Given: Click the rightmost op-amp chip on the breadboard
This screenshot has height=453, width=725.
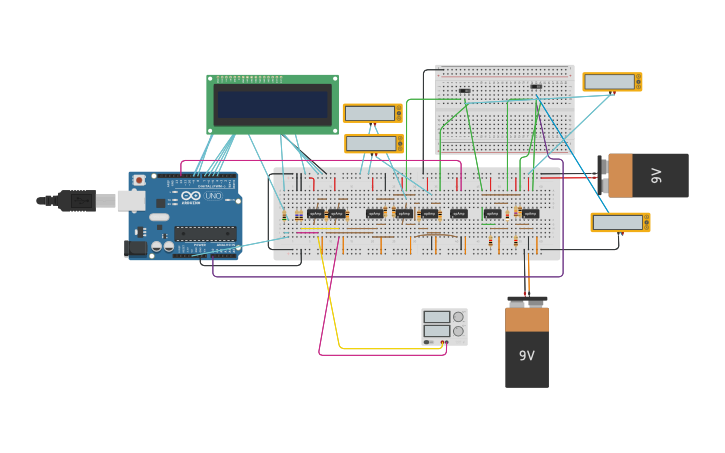Looking at the screenshot, I should coord(529,213).
